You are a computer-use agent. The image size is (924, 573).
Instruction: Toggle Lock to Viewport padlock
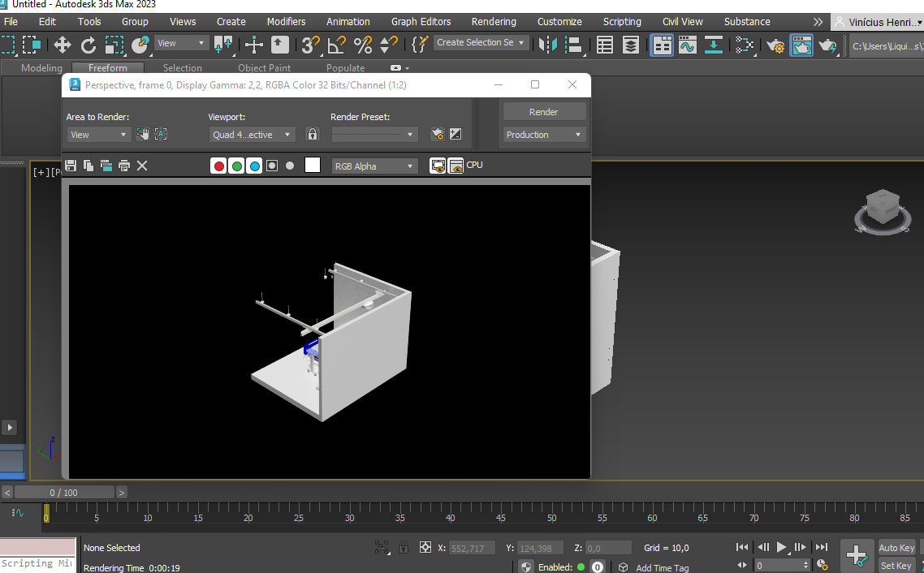coord(313,134)
